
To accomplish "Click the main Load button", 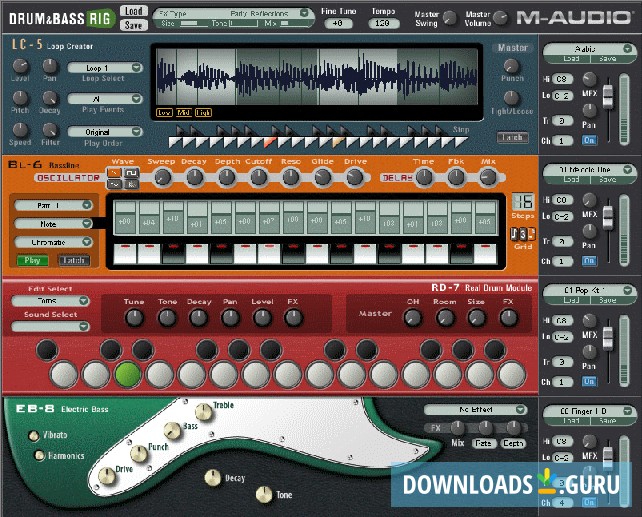I will click(134, 11).
